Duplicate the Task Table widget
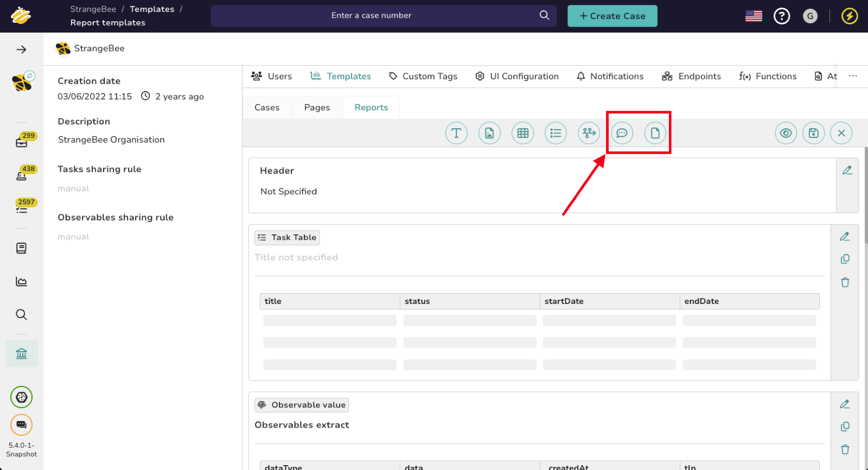Screen dimensions: 868x470 point(845,259)
